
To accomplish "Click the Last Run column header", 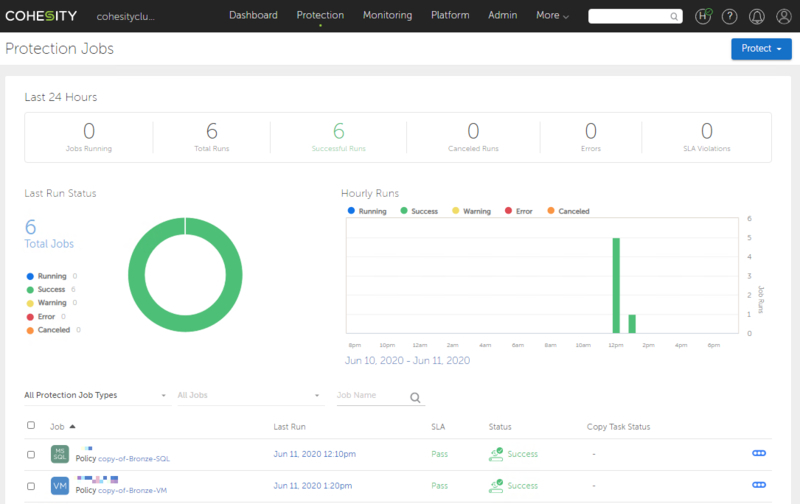I will click(289, 427).
